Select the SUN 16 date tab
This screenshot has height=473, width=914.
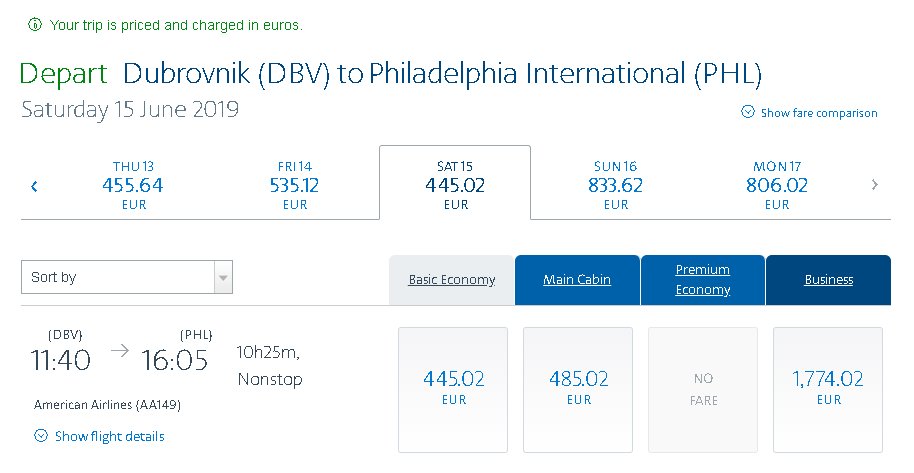click(616, 185)
